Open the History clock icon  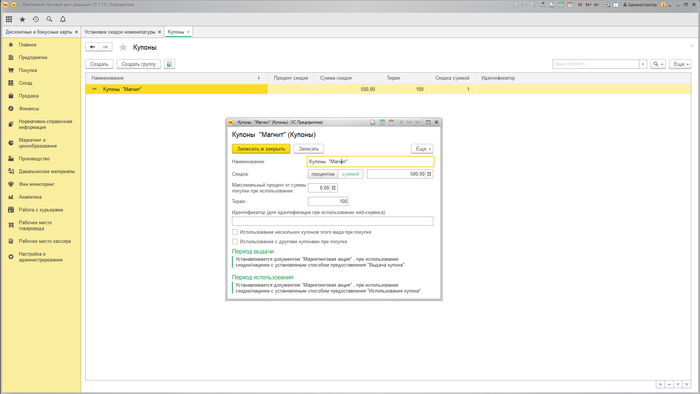click(x=36, y=19)
